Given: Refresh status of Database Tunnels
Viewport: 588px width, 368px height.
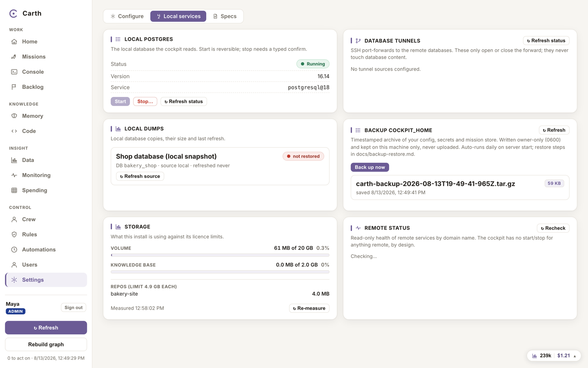Looking at the screenshot, I should click(546, 40).
